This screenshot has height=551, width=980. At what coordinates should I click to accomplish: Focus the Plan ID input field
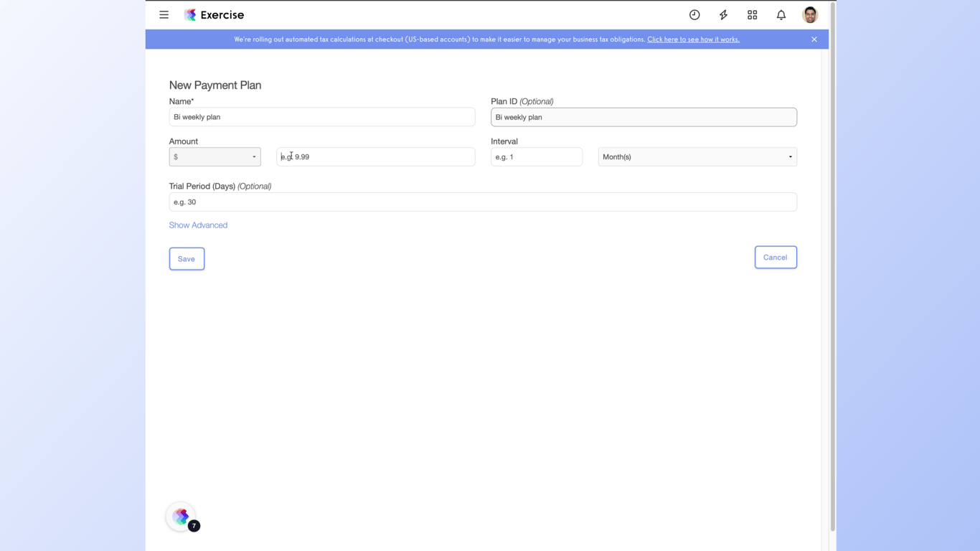coord(644,117)
